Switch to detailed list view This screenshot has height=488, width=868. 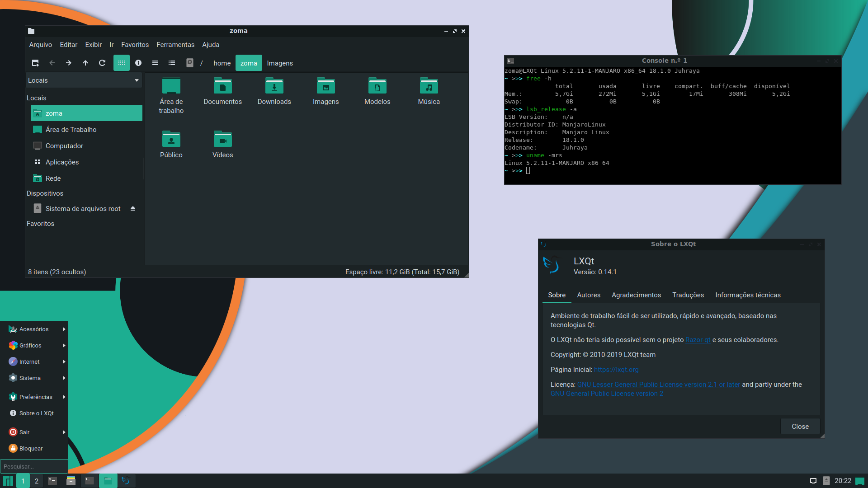pos(172,63)
